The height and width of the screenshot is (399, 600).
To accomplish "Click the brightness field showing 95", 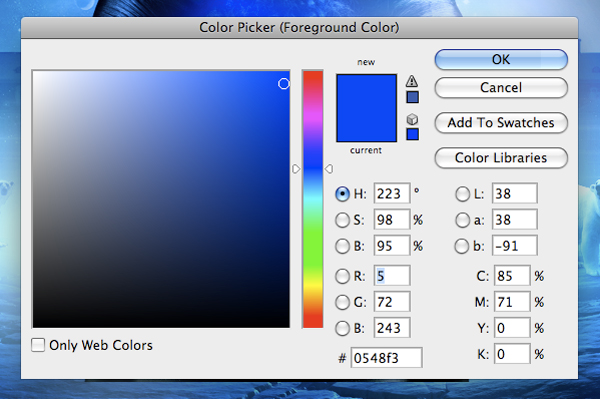I will pos(392,246).
